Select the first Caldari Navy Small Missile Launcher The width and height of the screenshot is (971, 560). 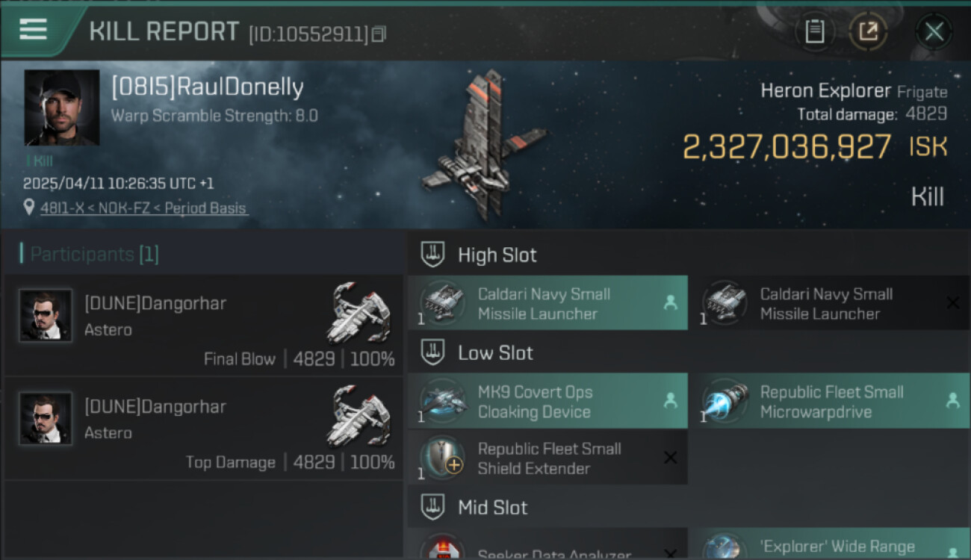point(547,303)
